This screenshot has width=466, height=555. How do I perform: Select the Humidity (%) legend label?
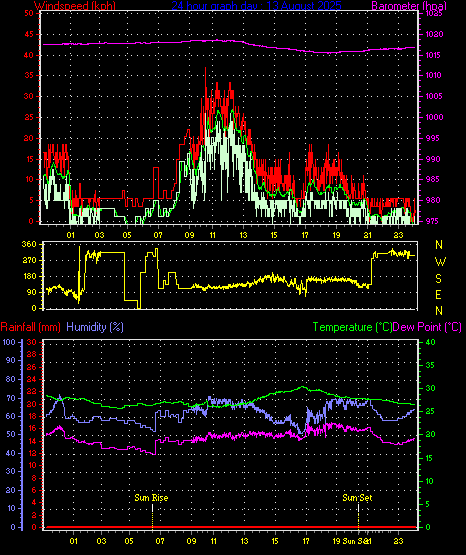(95, 327)
